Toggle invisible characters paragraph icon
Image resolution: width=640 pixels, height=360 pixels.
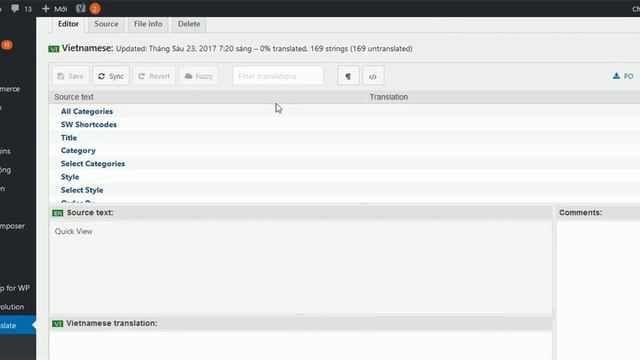pyautogui.click(x=348, y=76)
